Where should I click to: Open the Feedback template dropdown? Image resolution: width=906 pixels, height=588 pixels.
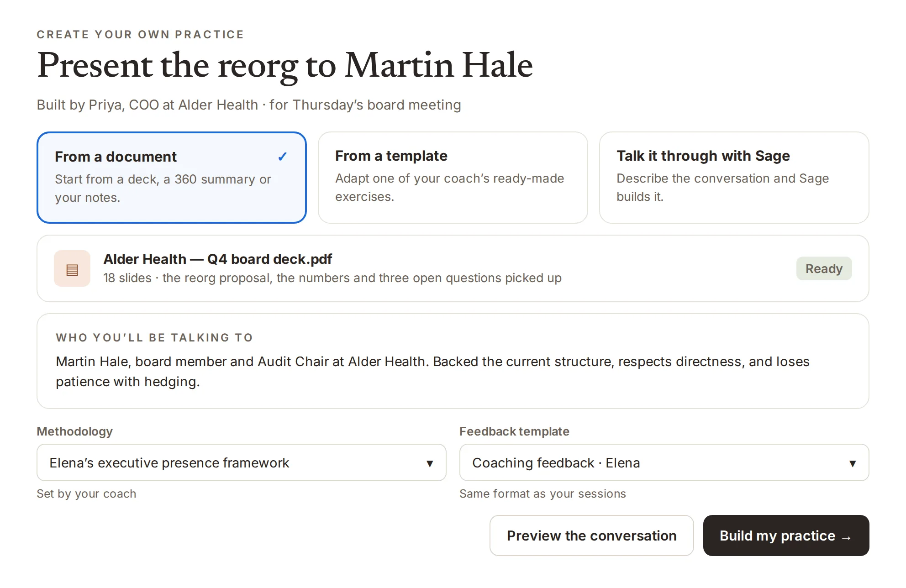[x=664, y=462]
